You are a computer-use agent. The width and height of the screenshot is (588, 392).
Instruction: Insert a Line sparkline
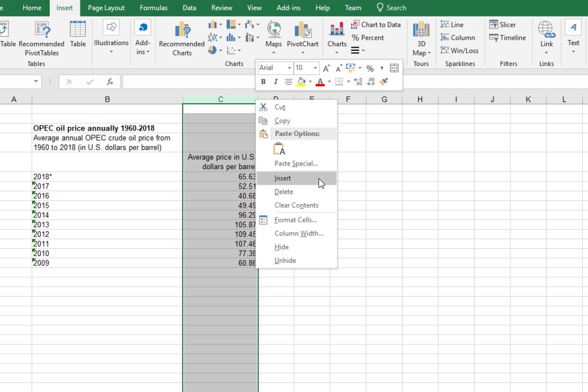pos(452,25)
